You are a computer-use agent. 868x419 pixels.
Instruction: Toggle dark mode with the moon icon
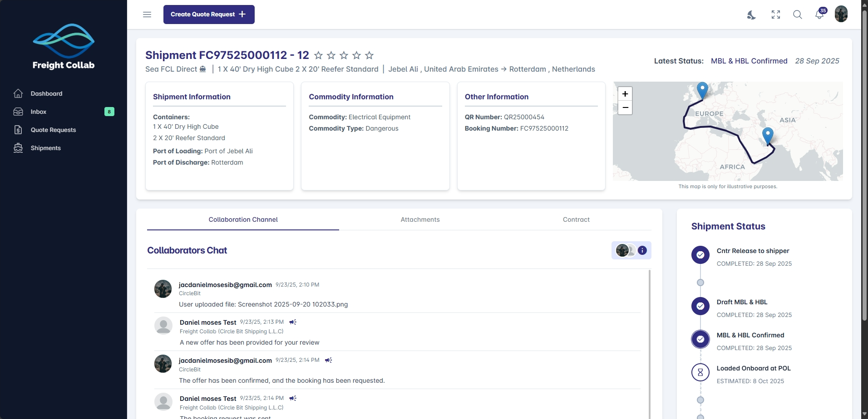[751, 15]
